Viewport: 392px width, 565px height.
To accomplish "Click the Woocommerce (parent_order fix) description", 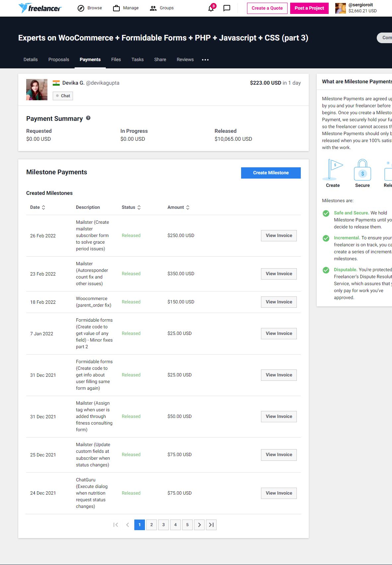I will pyautogui.click(x=94, y=302).
